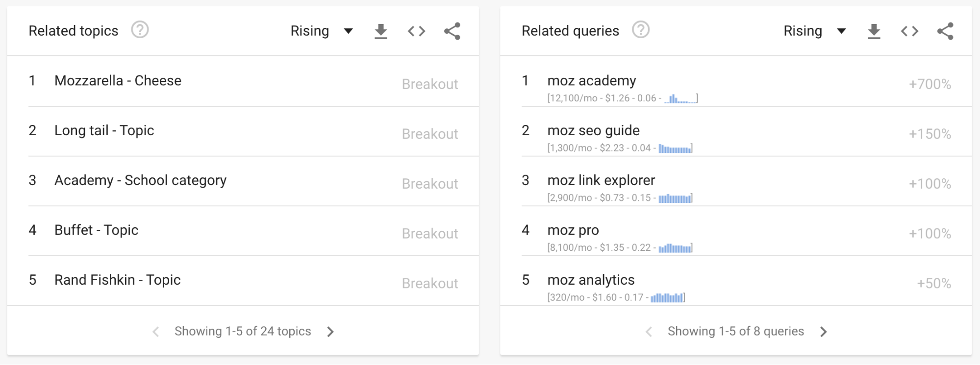Share the Related queries card
The image size is (980, 365).
[x=945, y=30]
